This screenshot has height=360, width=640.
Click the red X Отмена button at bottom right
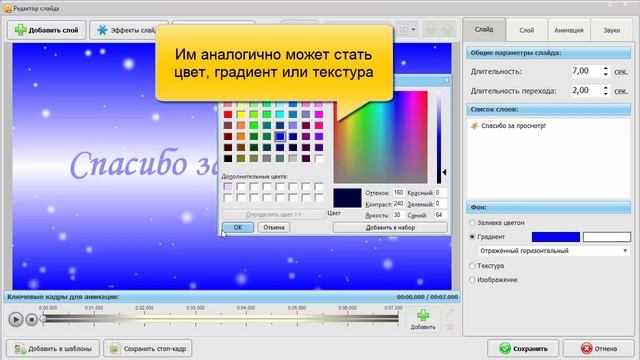coord(598,349)
